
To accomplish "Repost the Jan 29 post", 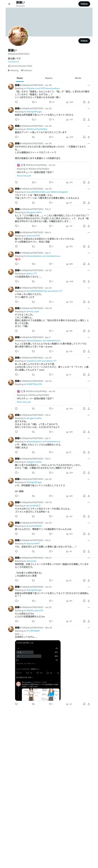I will [33, 102].
